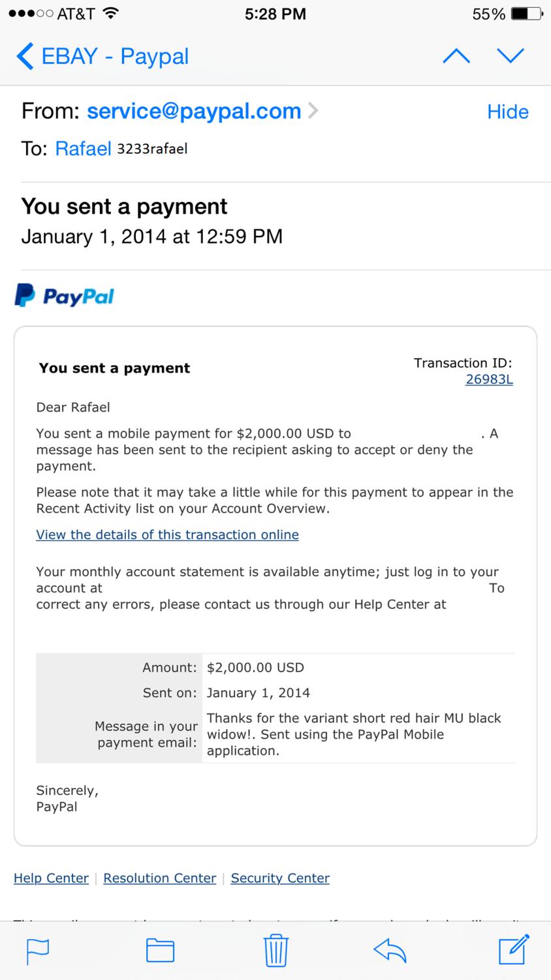Tap sender service@paypal.com address

(194, 111)
